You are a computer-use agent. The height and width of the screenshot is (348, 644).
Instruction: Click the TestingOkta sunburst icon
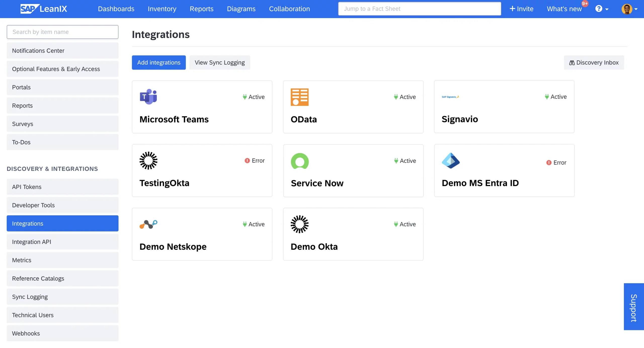click(148, 161)
